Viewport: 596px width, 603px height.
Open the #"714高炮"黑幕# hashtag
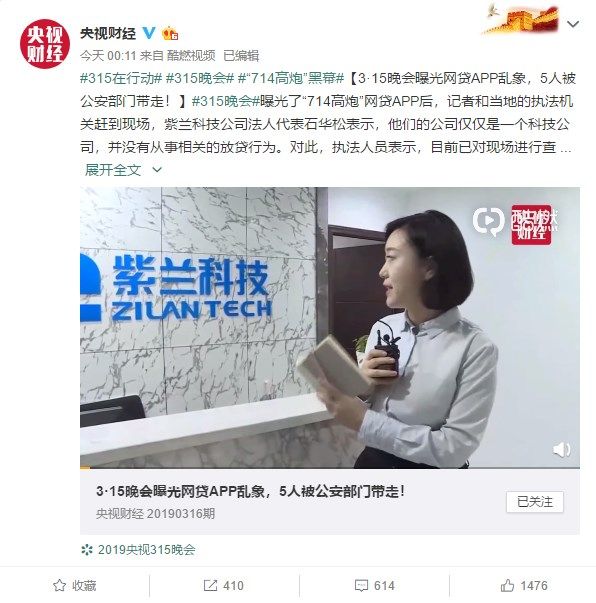(x=291, y=78)
